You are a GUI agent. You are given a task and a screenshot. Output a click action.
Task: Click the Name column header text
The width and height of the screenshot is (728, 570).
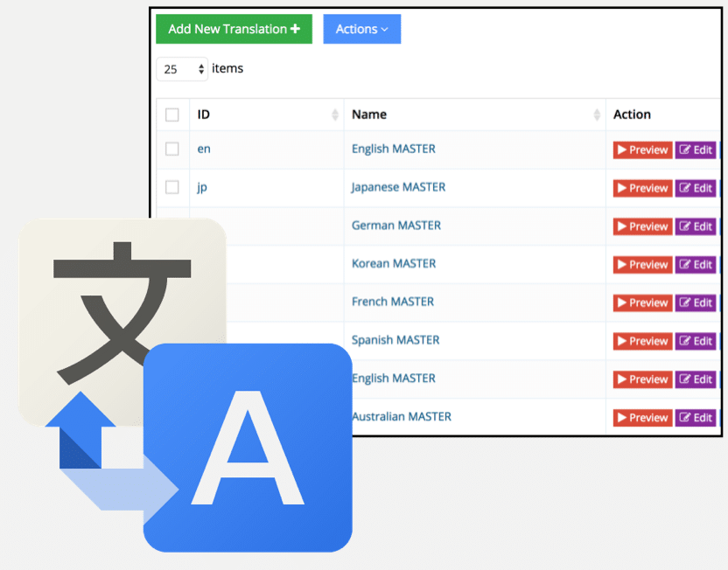point(369,115)
